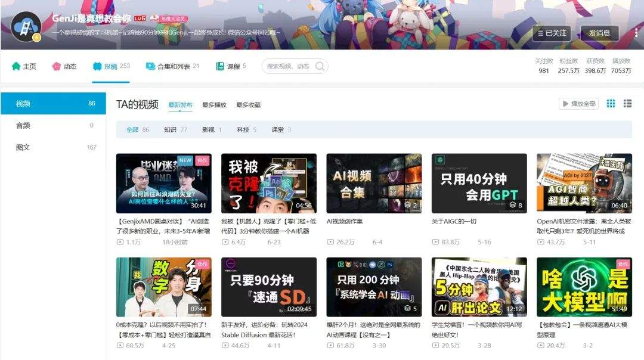Open the 毕业迷茫 AMD roundtable video thumbnail
Image resolution: width=644 pixels, height=360 pixels.
pos(164,183)
